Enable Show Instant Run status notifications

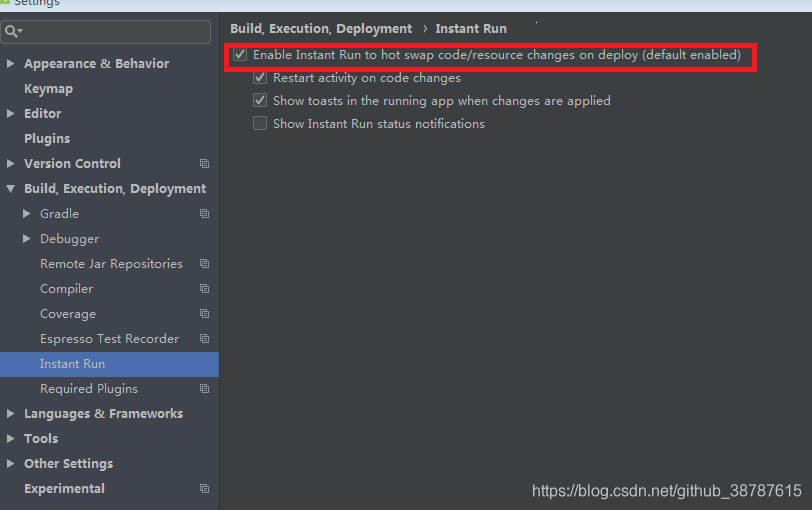[260, 123]
